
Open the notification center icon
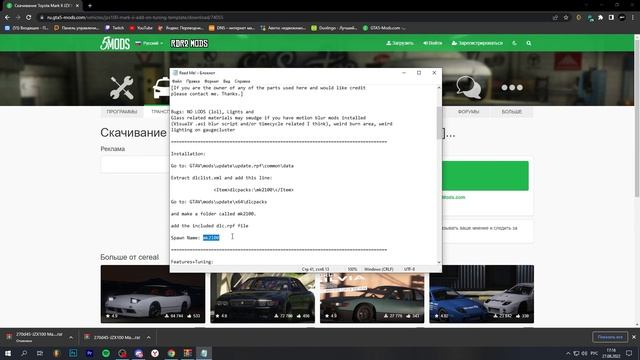(x=629, y=353)
